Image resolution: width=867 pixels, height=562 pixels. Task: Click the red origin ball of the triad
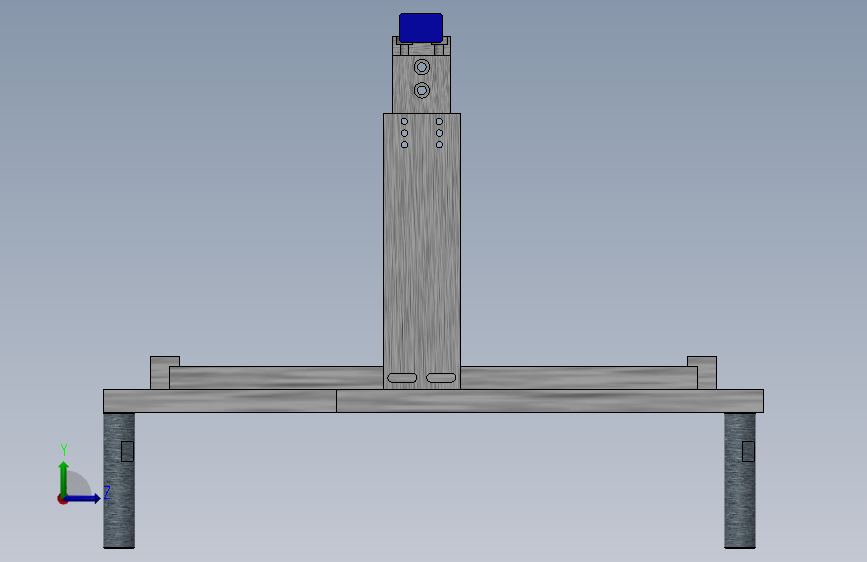coord(62,499)
